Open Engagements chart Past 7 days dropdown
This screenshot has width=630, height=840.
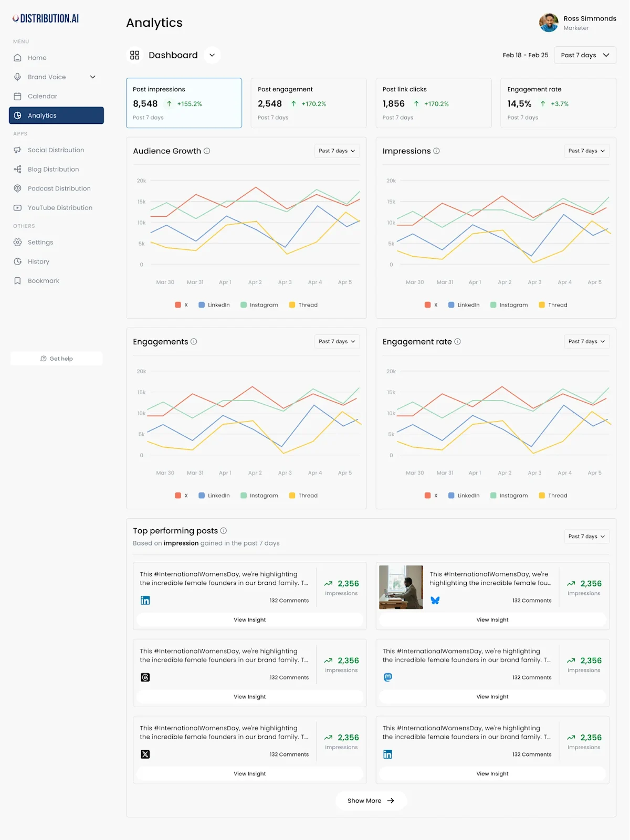click(337, 341)
